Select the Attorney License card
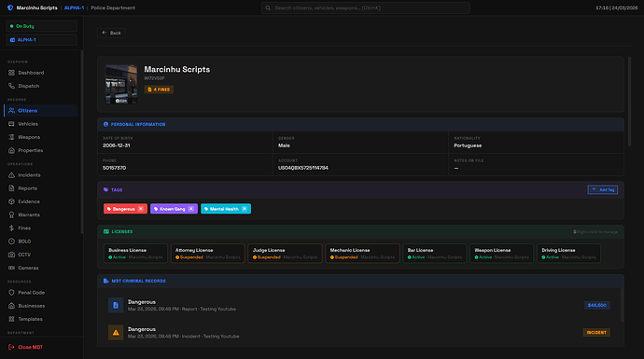The height and width of the screenshot is (359, 644). point(207,253)
